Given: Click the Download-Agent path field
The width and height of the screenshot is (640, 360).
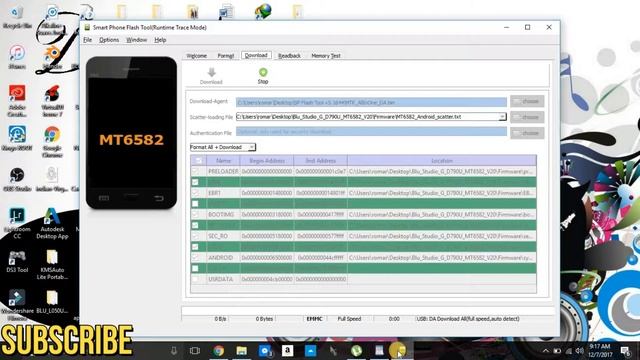Looking at the screenshot, I should coord(371,102).
